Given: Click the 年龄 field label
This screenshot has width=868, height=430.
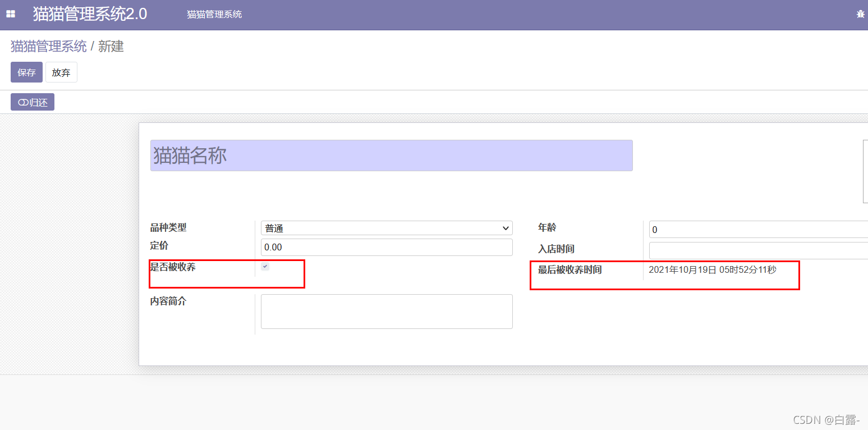Looking at the screenshot, I should [x=547, y=227].
